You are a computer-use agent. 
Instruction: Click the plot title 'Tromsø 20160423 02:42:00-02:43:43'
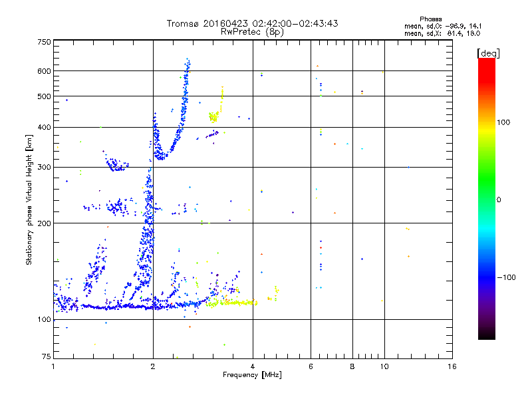252,23
